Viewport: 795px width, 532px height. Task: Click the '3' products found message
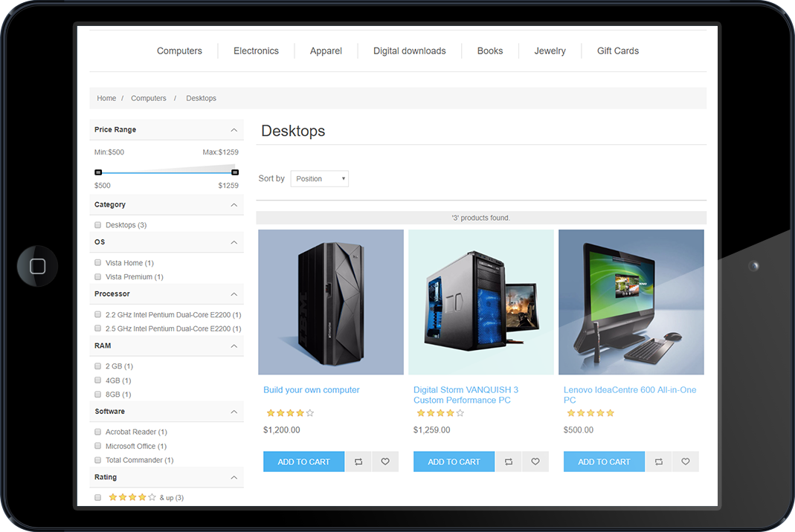481,218
